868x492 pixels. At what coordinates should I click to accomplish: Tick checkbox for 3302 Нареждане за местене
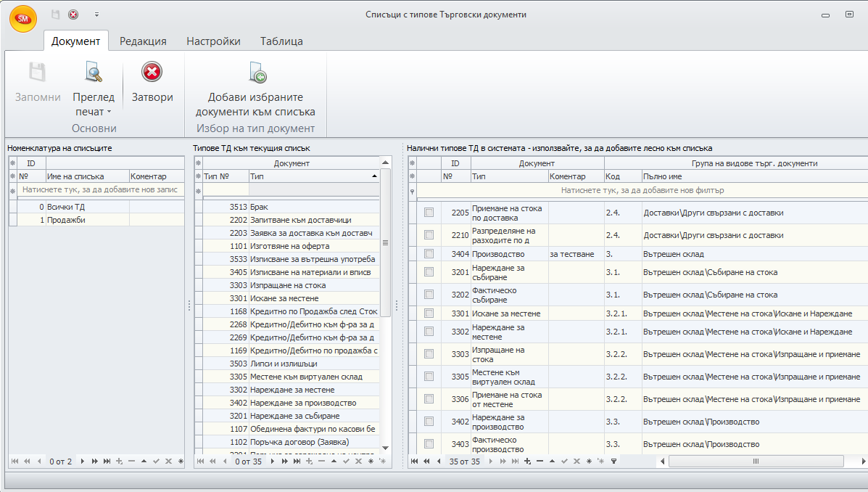click(429, 332)
